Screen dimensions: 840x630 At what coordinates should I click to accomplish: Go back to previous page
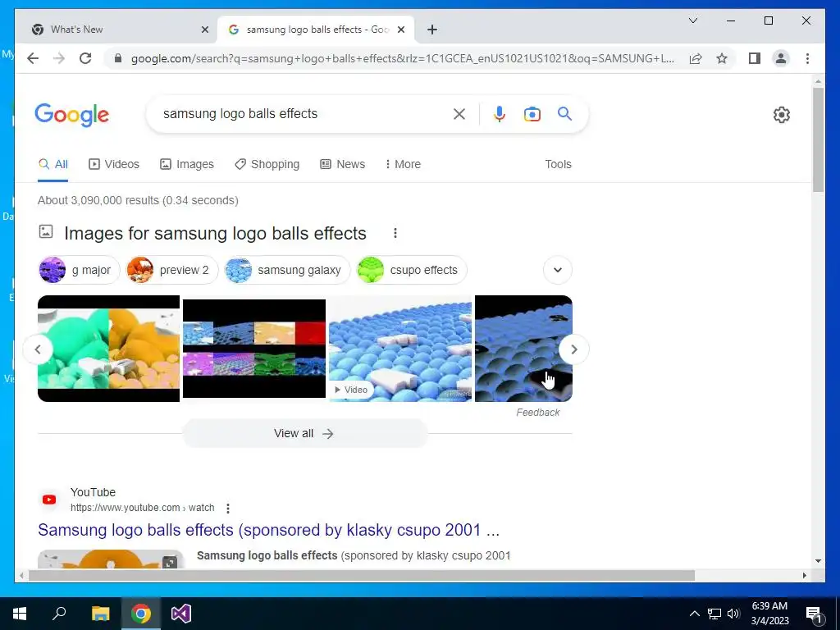click(x=33, y=58)
